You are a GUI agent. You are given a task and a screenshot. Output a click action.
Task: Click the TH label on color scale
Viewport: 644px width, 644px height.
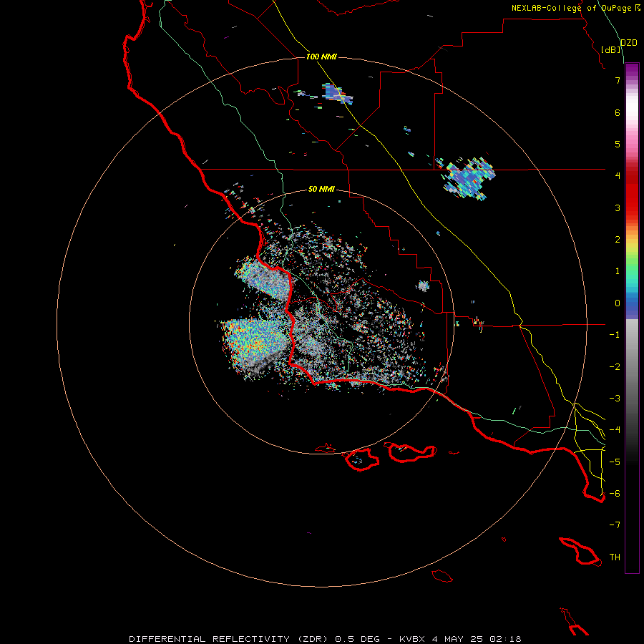[x=615, y=557]
